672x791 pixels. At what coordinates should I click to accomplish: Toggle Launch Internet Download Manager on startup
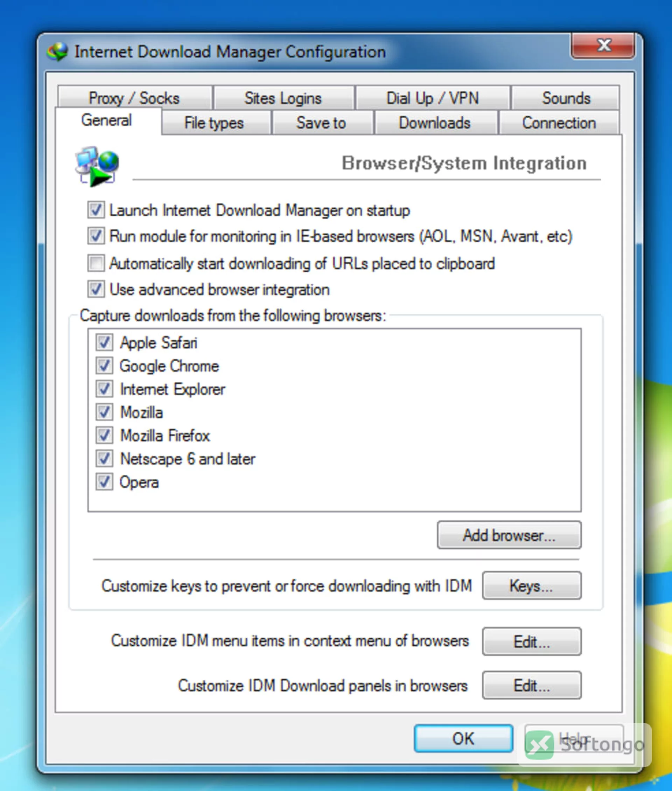(96, 210)
